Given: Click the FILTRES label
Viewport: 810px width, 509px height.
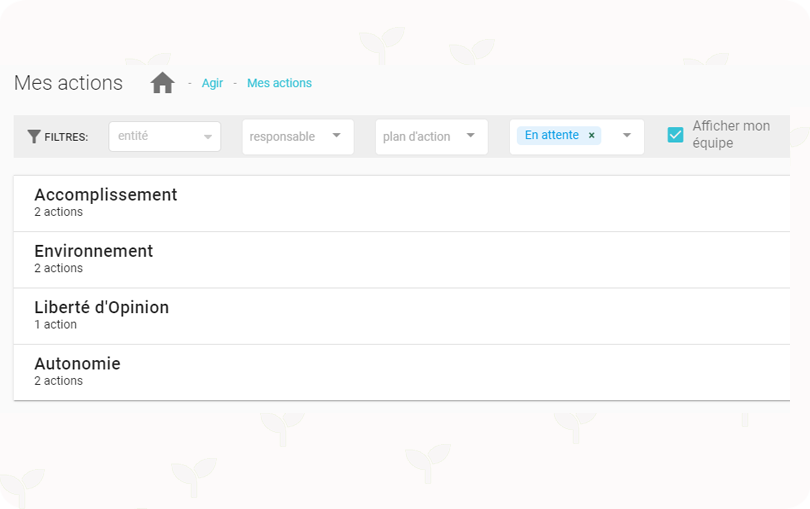Looking at the screenshot, I should (x=66, y=137).
